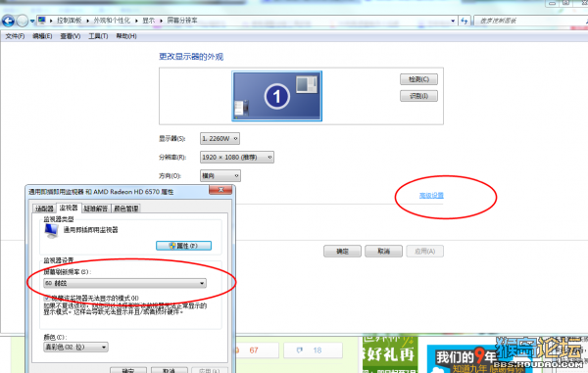Open the address bar history dropdown arrow
The width and height of the screenshot is (588, 373).
(453, 21)
